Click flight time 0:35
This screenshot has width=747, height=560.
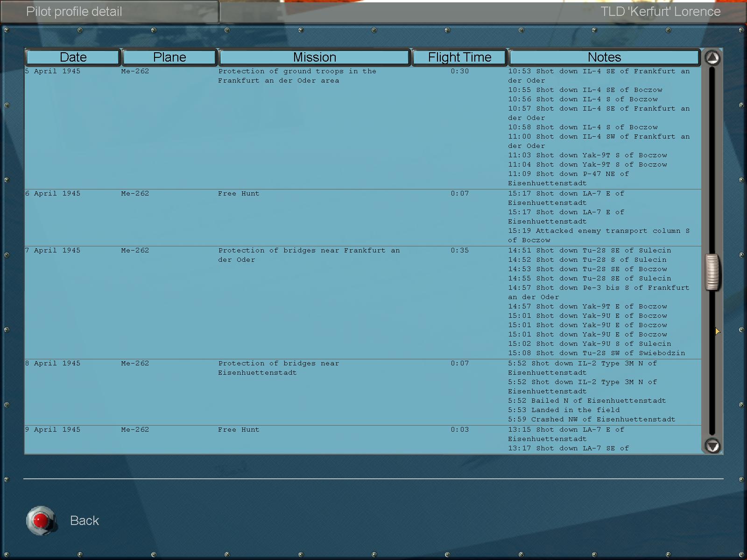[460, 251]
